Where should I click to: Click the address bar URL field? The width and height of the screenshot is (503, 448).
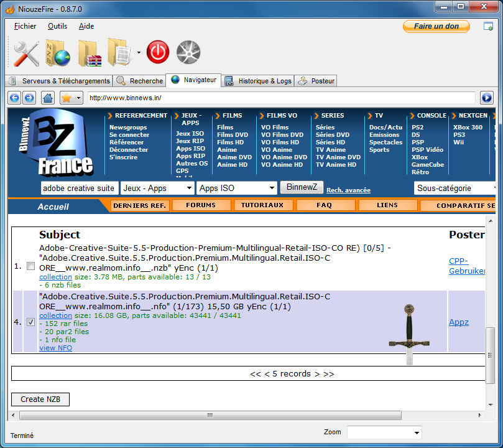(x=281, y=98)
